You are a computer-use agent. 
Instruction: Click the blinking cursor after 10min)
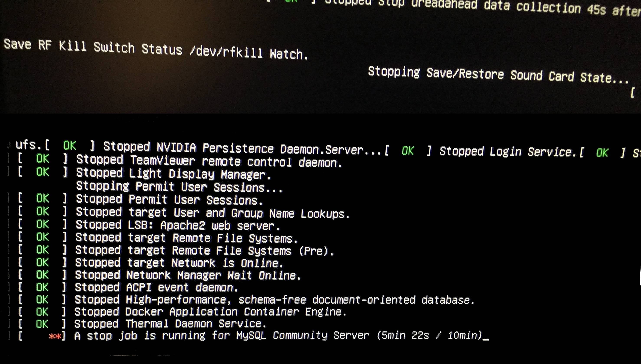486,340
